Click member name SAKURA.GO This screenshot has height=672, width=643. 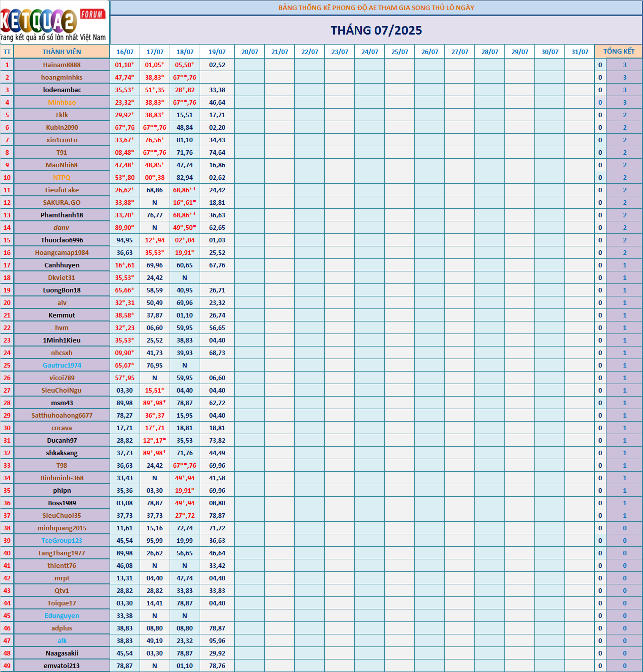tap(62, 202)
